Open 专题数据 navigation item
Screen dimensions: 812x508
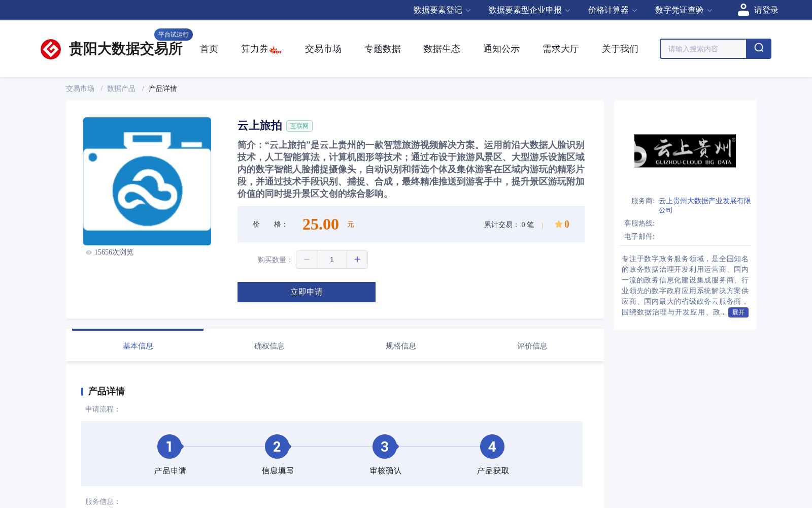point(383,49)
